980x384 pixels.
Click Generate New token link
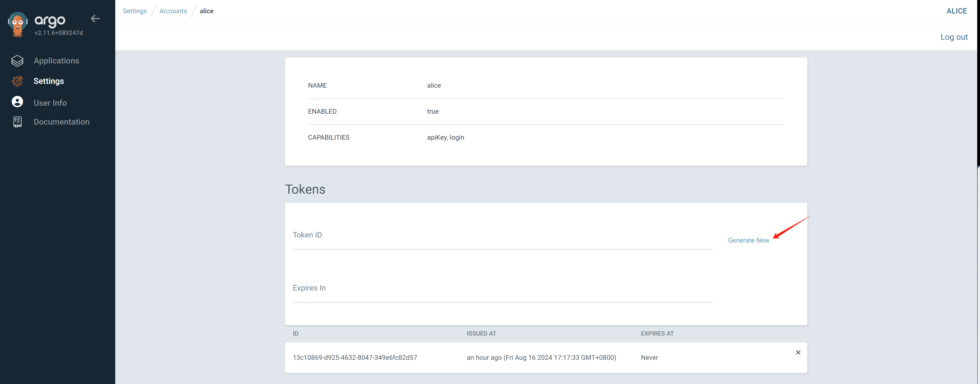click(748, 240)
